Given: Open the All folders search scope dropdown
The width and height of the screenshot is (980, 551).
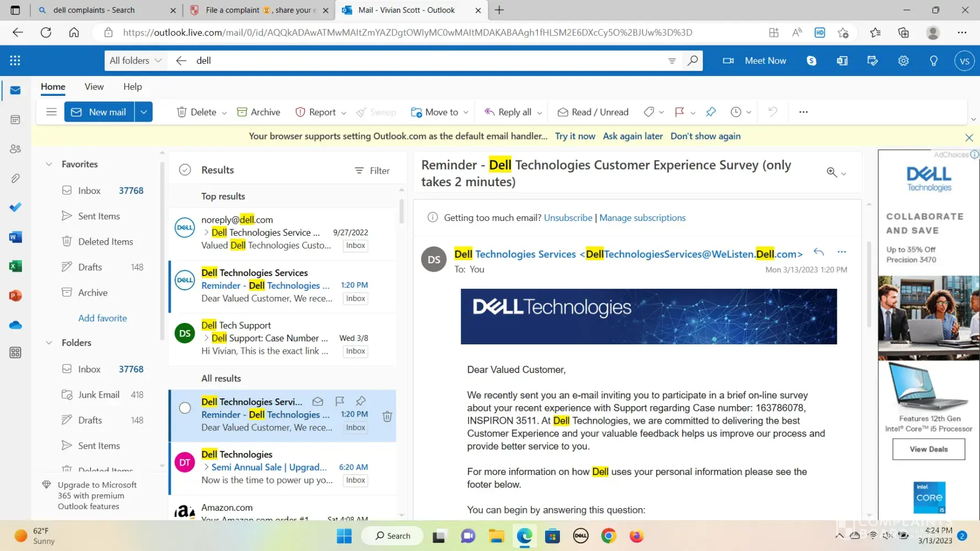Looking at the screenshot, I should (135, 61).
